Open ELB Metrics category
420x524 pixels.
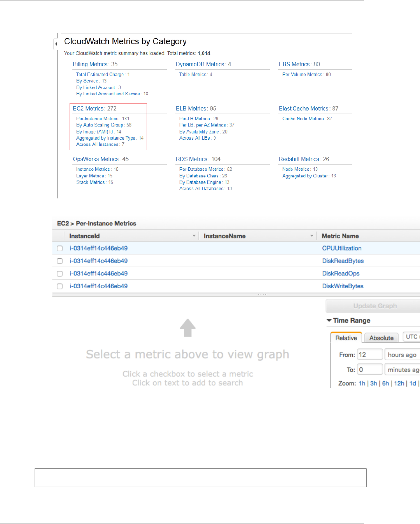point(191,109)
